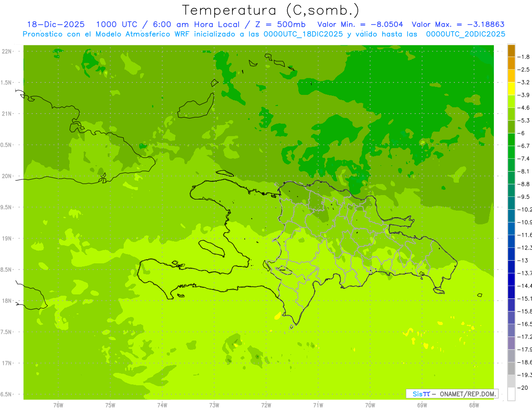Click the green swatch between -6 and -6.7
532x411 pixels.
[x=511, y=140]
